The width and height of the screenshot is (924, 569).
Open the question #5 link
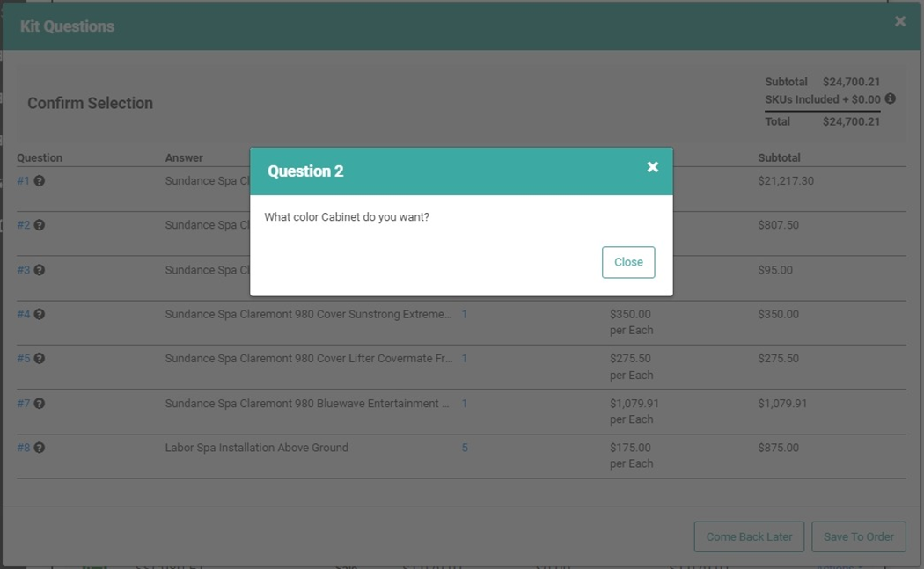coord(24,359)
